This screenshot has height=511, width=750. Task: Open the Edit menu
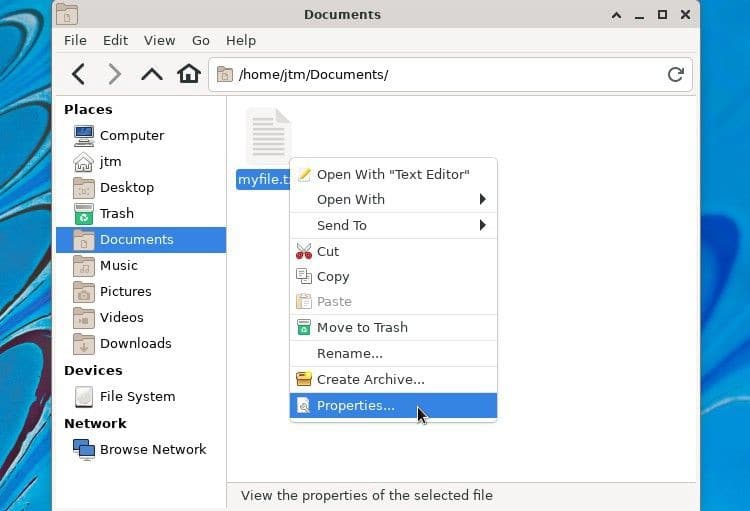coord(115,40)
